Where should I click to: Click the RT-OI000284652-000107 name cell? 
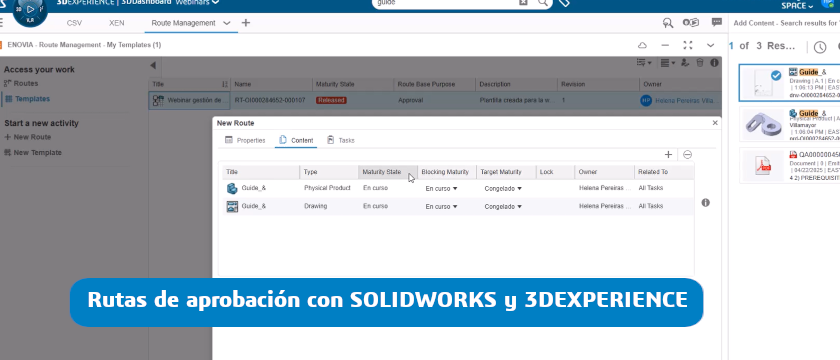270,100
